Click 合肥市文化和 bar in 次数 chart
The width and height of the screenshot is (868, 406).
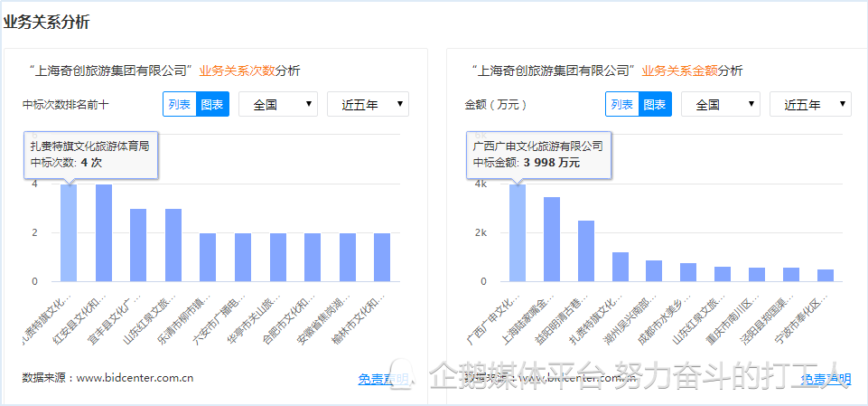point(313,258)
